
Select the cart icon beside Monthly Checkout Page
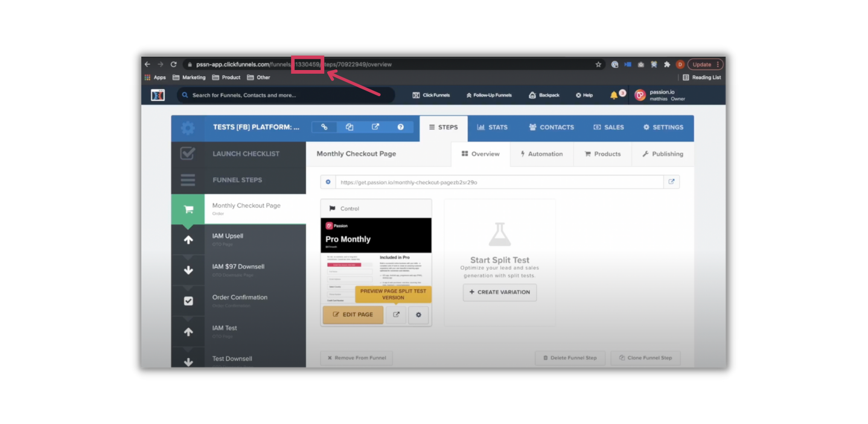click(188, 208)
